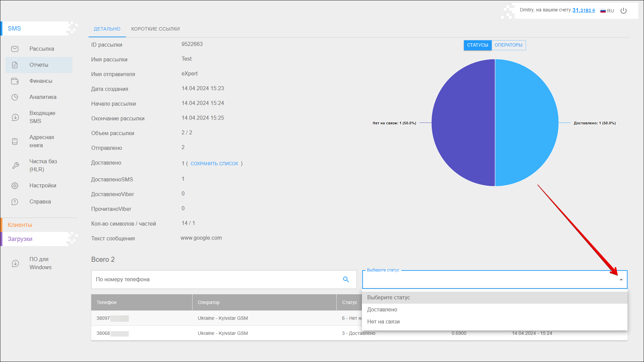Viewport: 644px width, 362px height.
Task: Click the wallet icon for Финансы
Action: (x=15, y=81)
